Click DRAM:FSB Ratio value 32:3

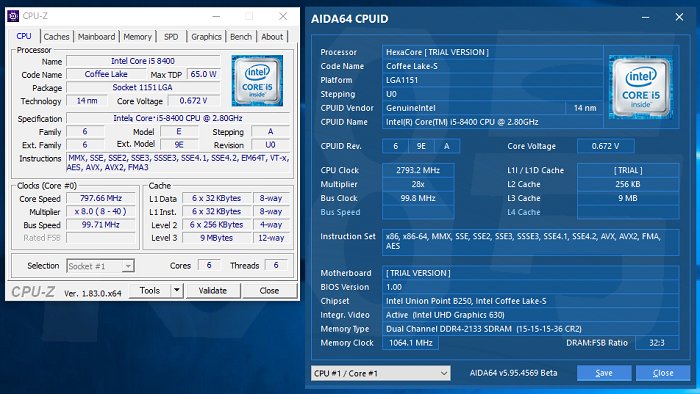pyautogui.click(x=657, y=343)
